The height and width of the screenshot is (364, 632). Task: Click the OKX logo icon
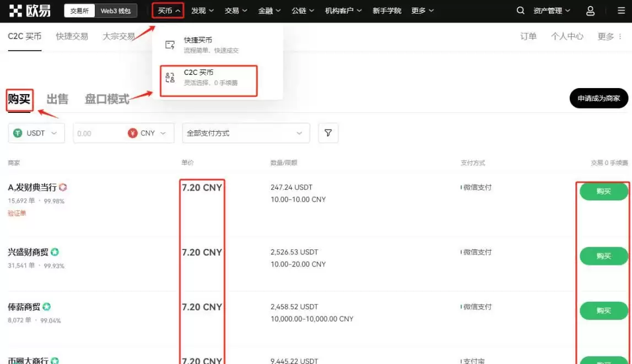(x=15, y=10)
